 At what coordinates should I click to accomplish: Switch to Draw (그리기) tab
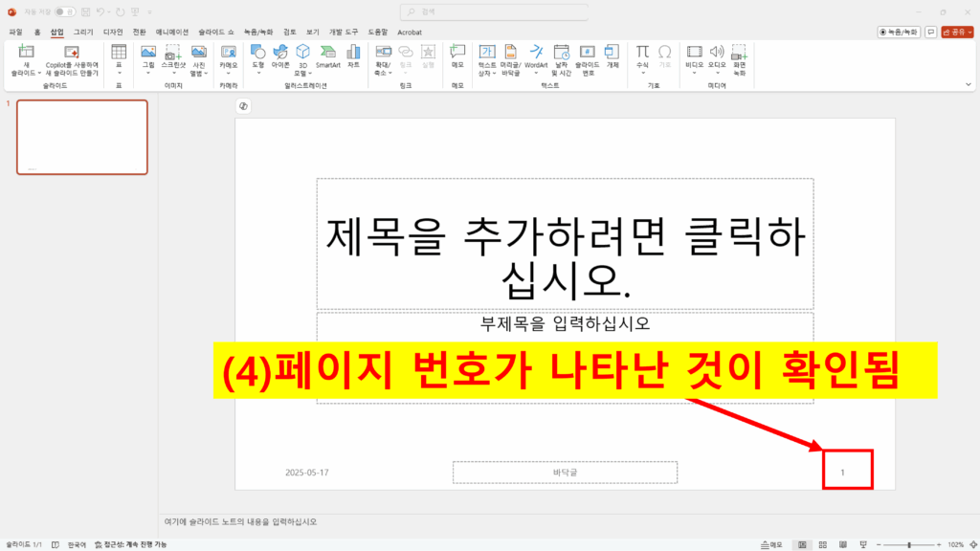click(x=83, y=32)
